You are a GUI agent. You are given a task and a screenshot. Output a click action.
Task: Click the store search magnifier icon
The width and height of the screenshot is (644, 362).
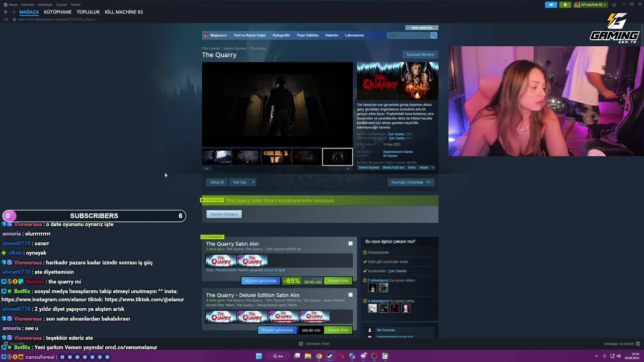coord(434,35)
